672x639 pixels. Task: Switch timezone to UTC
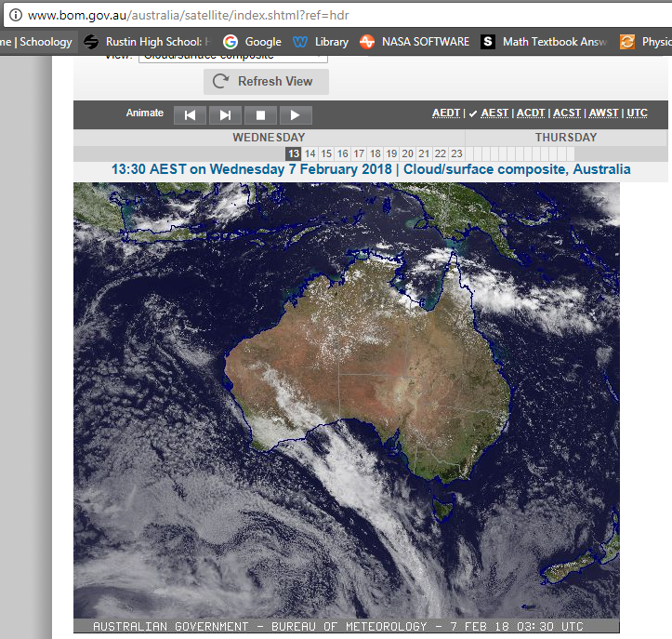pyautogui.click(x=637, y=113)
